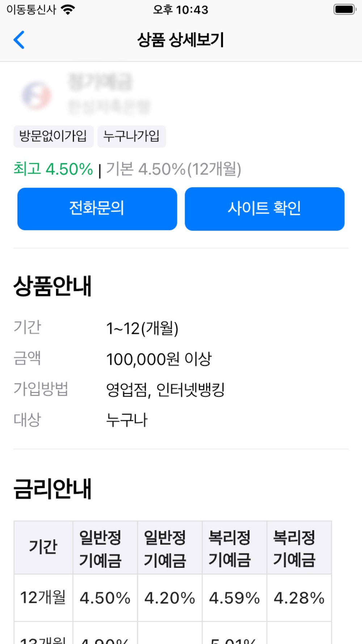The image size is (362, 644).
Task: Tap the 4.59% rate cell
Action: tap(235, 598)
